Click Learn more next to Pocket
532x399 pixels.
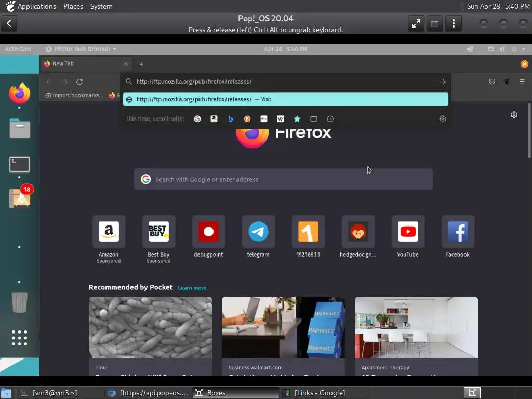pyautogui.click(x=192, y=288)
